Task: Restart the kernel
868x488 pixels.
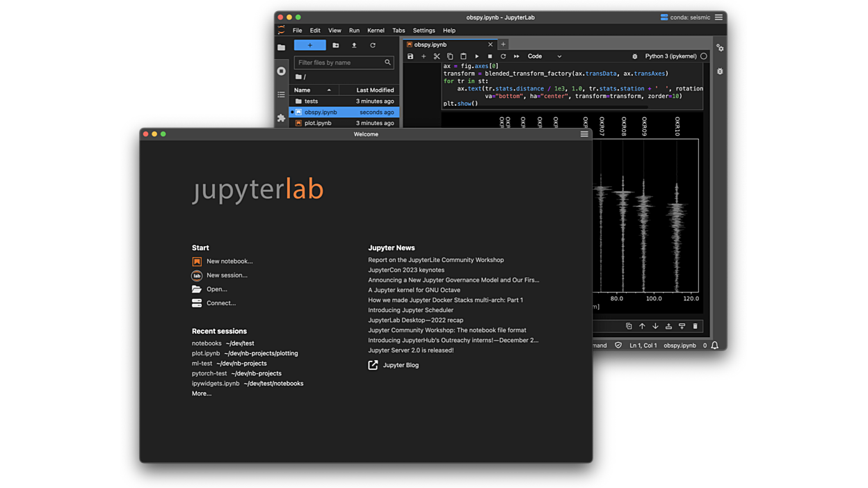Action: click(x=503, y=56)
